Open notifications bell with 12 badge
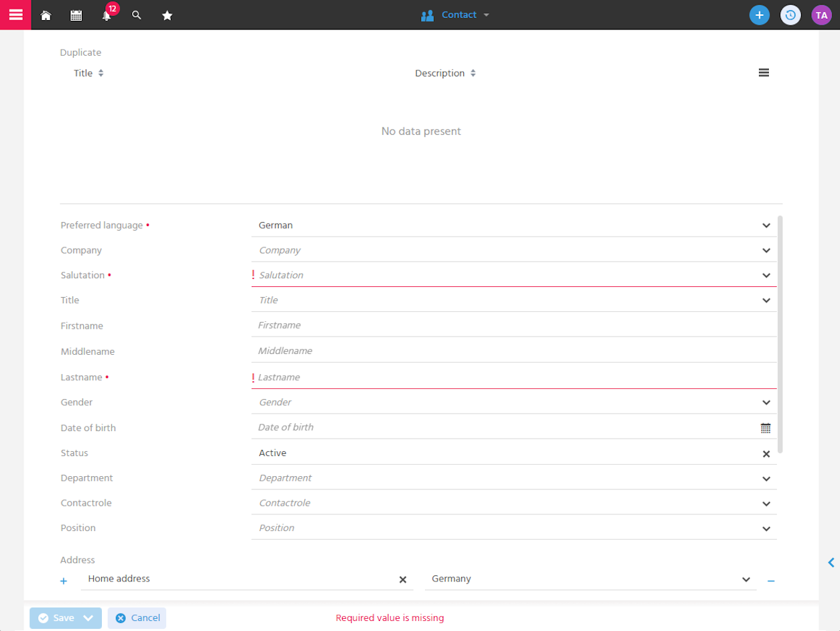This screenshot has width=840, height=631. click(107, 13)
